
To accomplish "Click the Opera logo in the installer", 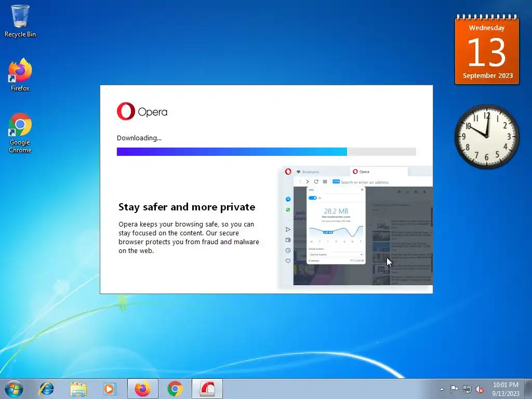I will 142,111.
